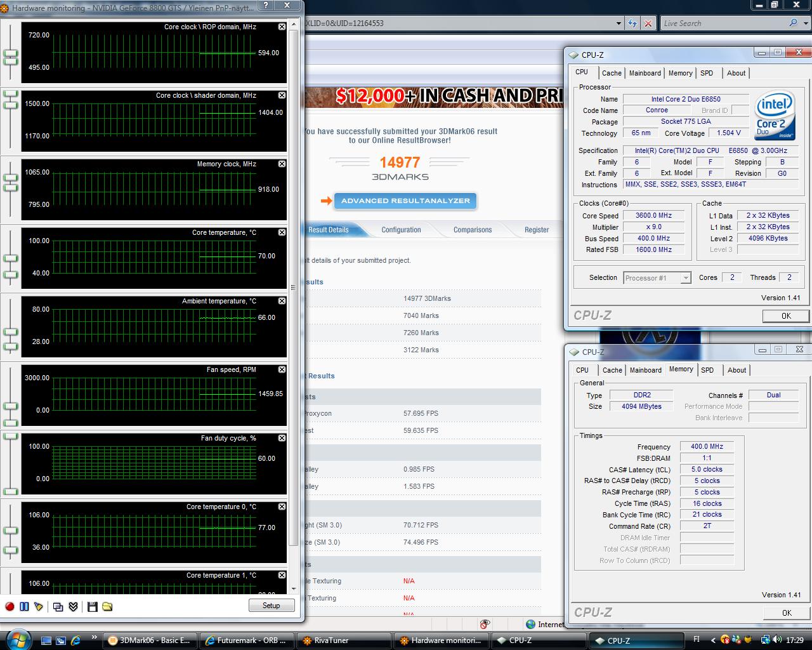Expand quick launch overflow chevron
Screen dimensions: 812x650
tap(95, 637)
